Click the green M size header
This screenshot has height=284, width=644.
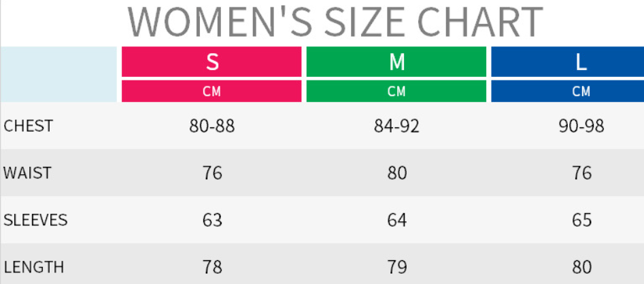point(396,62)
